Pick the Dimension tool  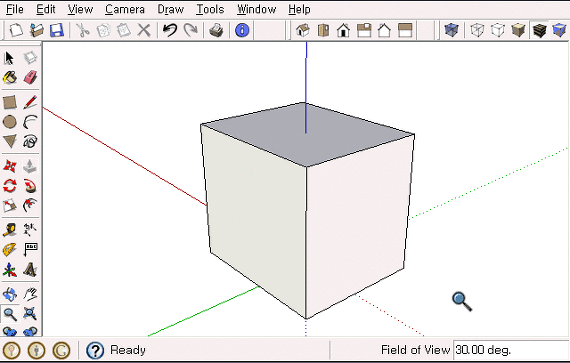30,230
